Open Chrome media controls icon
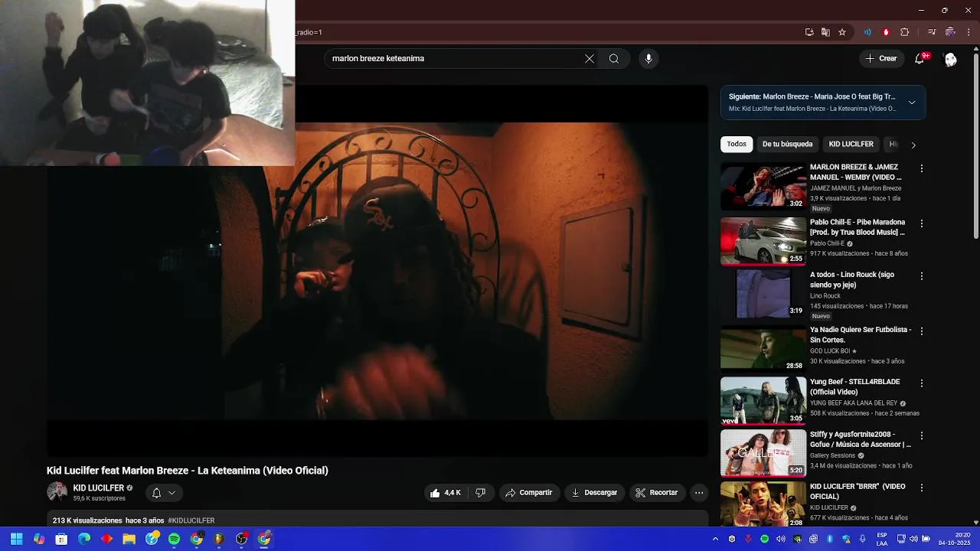The image size is (980, 551). click(932, 32)
